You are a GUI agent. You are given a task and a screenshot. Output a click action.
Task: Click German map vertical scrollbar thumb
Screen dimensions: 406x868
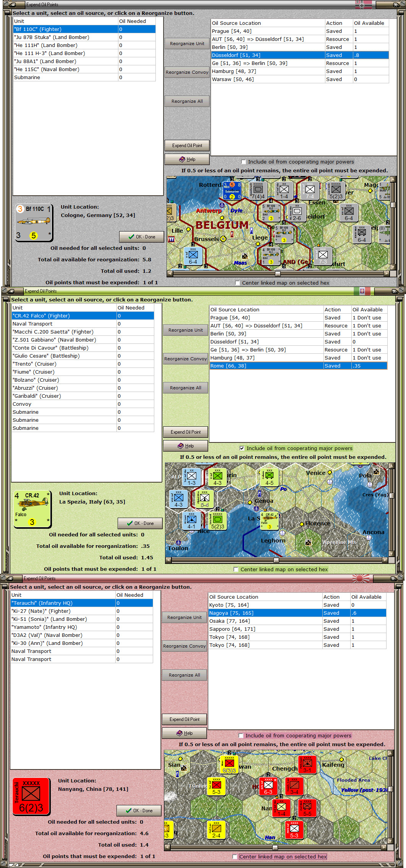(393, 205)
